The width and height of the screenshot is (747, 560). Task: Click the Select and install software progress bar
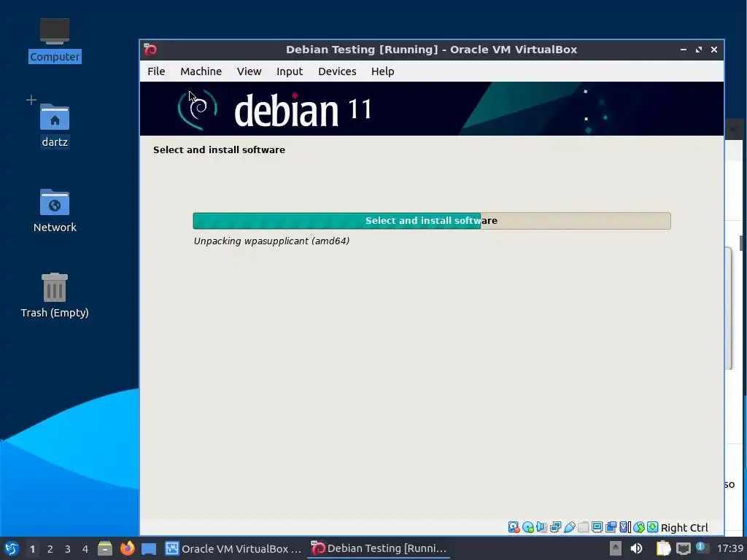(x=432, y=221)
